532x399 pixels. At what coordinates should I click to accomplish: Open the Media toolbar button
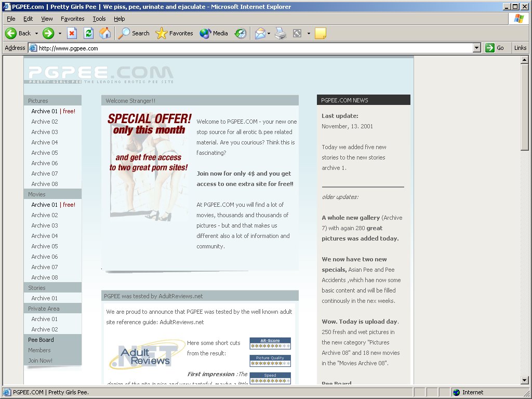click(x=214, y=33)
